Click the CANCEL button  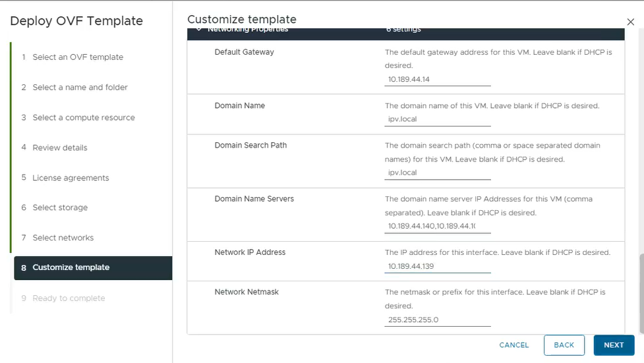point(513,345)
